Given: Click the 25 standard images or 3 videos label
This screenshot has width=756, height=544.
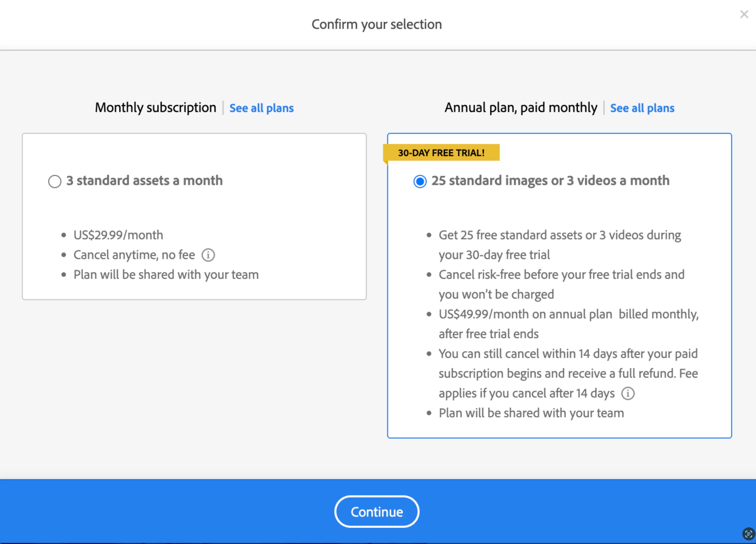Looking at the screenshot, I should [550, 180].
